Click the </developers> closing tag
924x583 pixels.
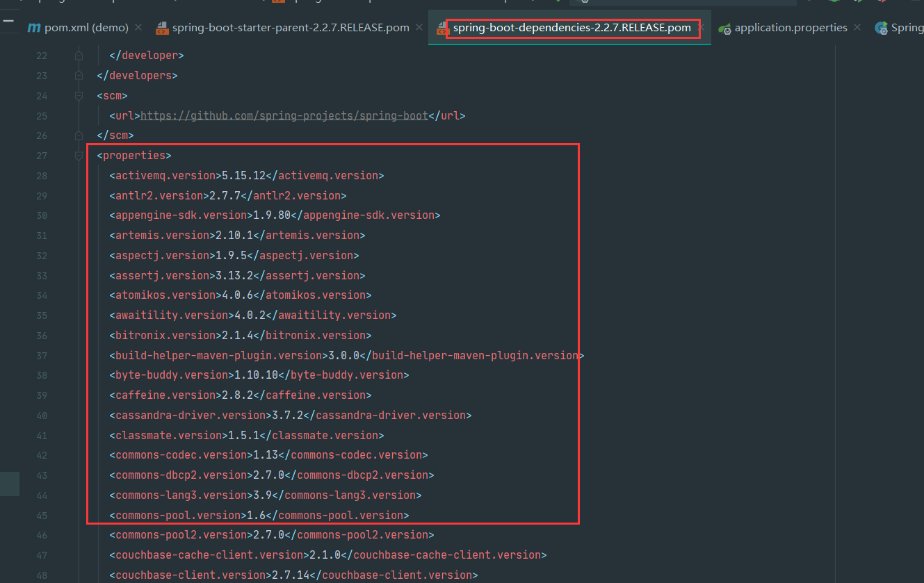click(138, 75)
